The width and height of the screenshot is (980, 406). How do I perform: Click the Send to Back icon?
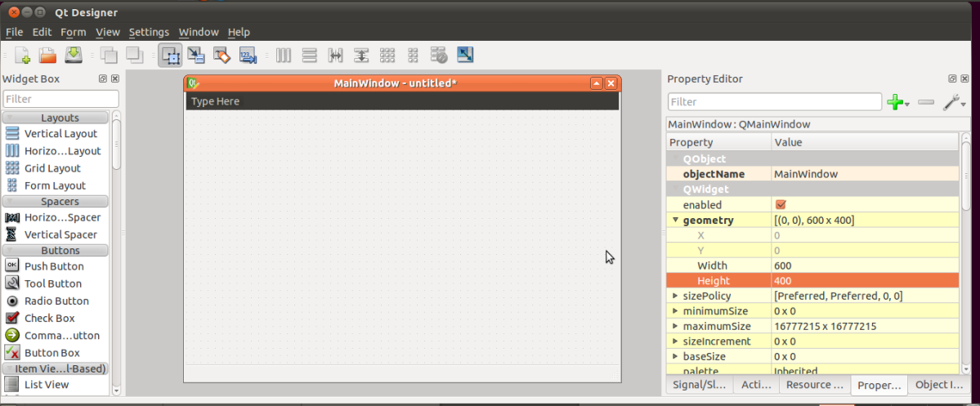coord(109,55)
